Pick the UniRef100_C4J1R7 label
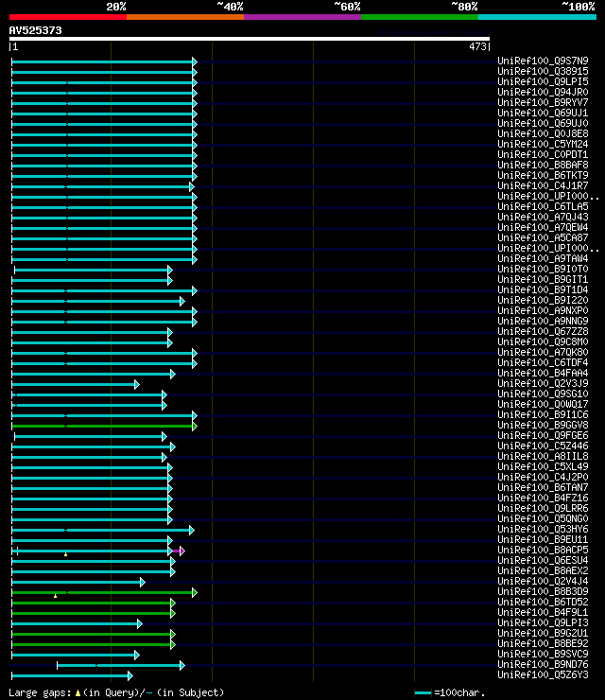The width and height of the screenshot is (605, 700). (543, 185)
